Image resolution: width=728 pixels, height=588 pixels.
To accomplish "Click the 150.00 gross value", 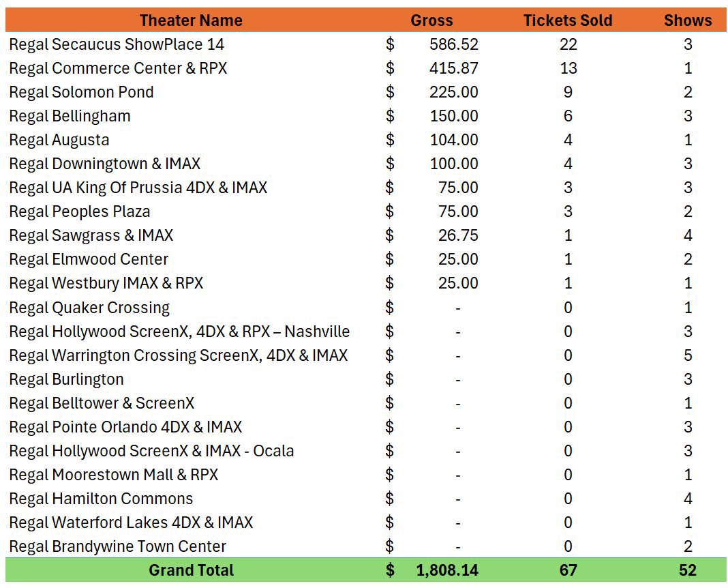I will pos(453,116).
